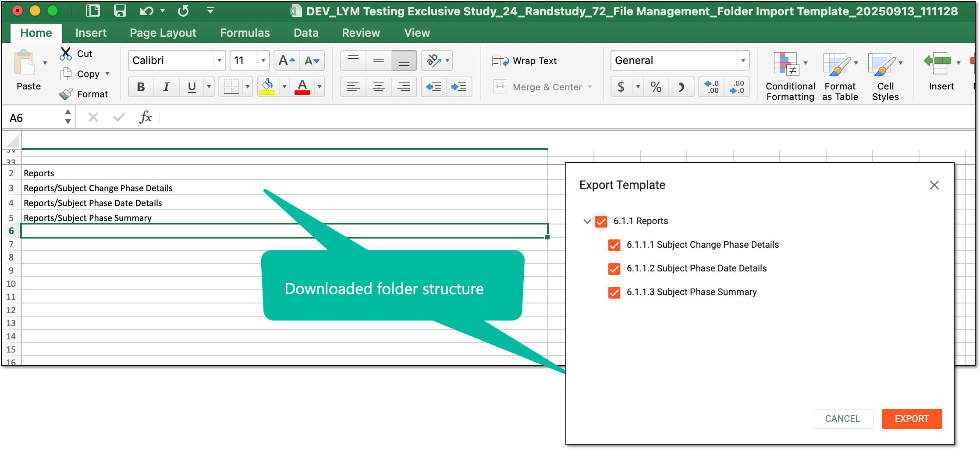Switch to the Insert tab

click(x=91, y=33)
